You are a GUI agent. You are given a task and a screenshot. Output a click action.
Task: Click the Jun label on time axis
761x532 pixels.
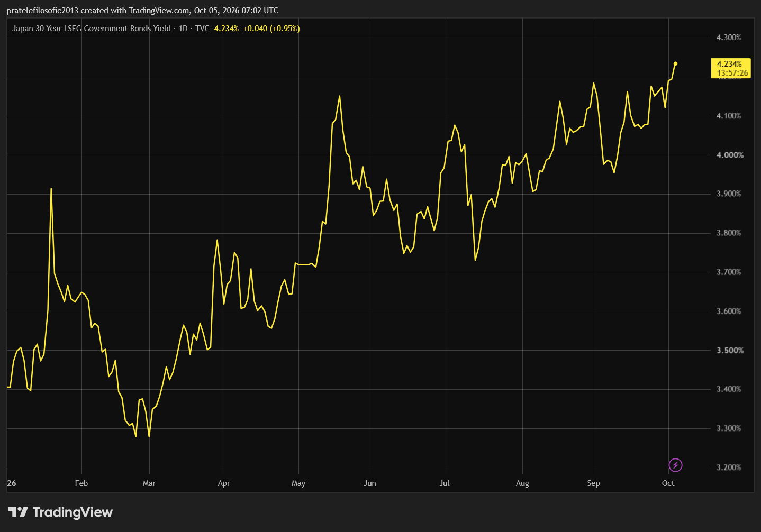pos(370,483)
